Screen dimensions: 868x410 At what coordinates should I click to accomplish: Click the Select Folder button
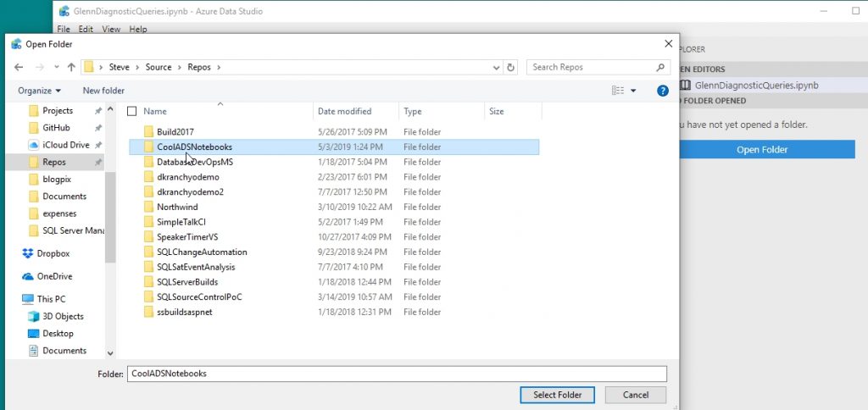[558, 395]
